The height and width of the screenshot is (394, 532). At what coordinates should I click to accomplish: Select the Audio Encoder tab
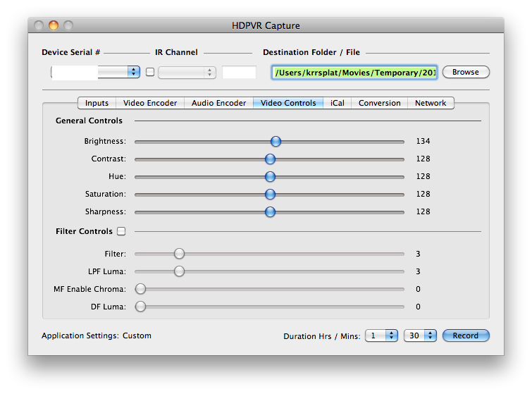218,103
